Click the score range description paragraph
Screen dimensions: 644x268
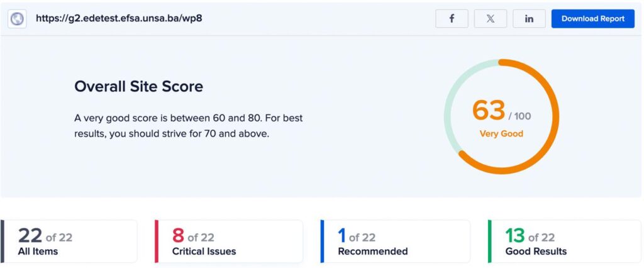click(188, 126)
